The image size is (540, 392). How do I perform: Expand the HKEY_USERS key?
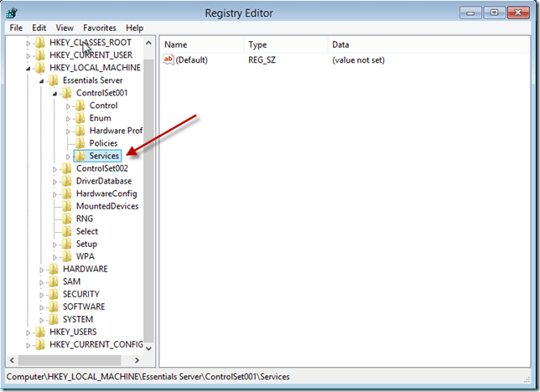[29, 333]
